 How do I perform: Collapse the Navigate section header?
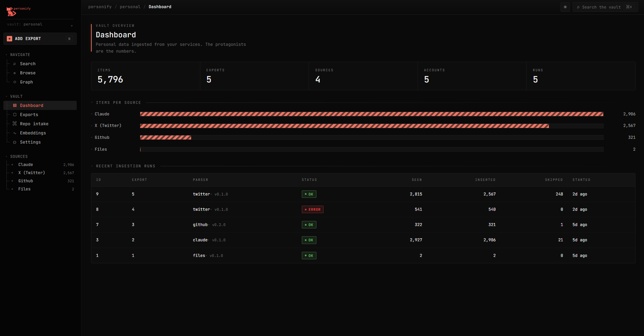point(20,55)
